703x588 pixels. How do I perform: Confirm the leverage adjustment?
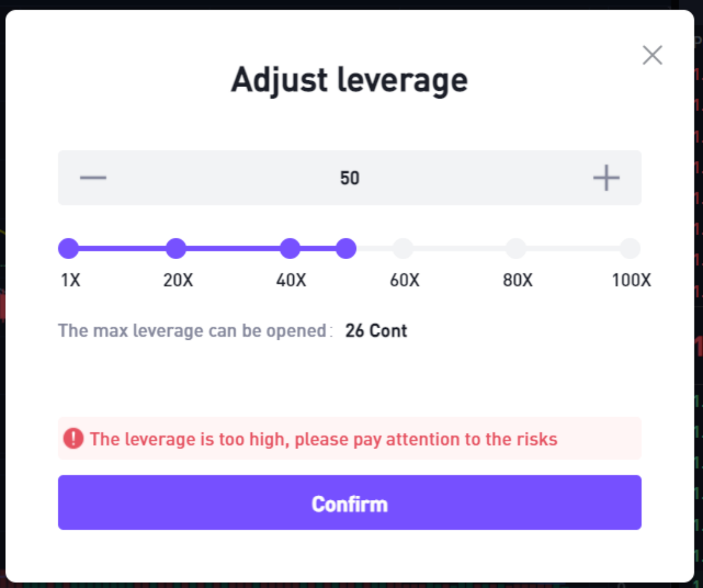(x=350, y=502)
